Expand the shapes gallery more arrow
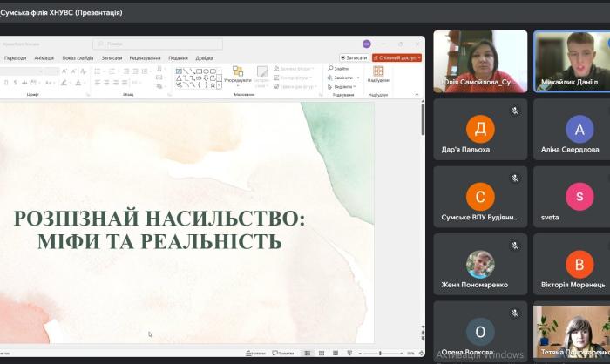 tap(219, 85)
